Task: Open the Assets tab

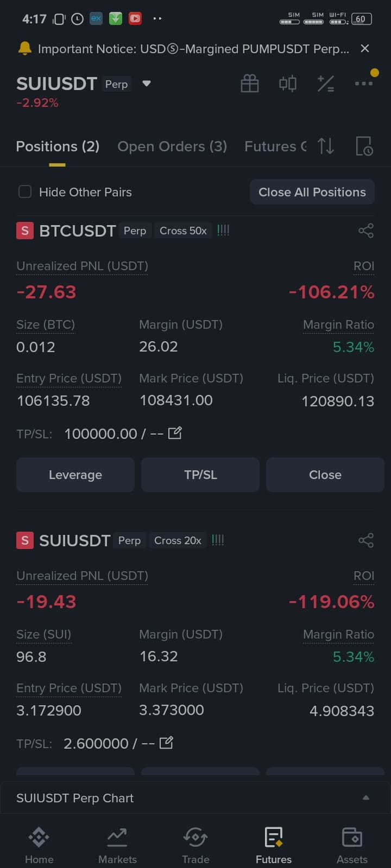Action: pos(352,845)
